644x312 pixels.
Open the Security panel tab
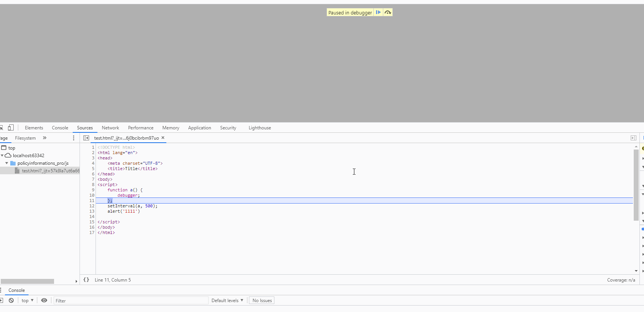228,128
